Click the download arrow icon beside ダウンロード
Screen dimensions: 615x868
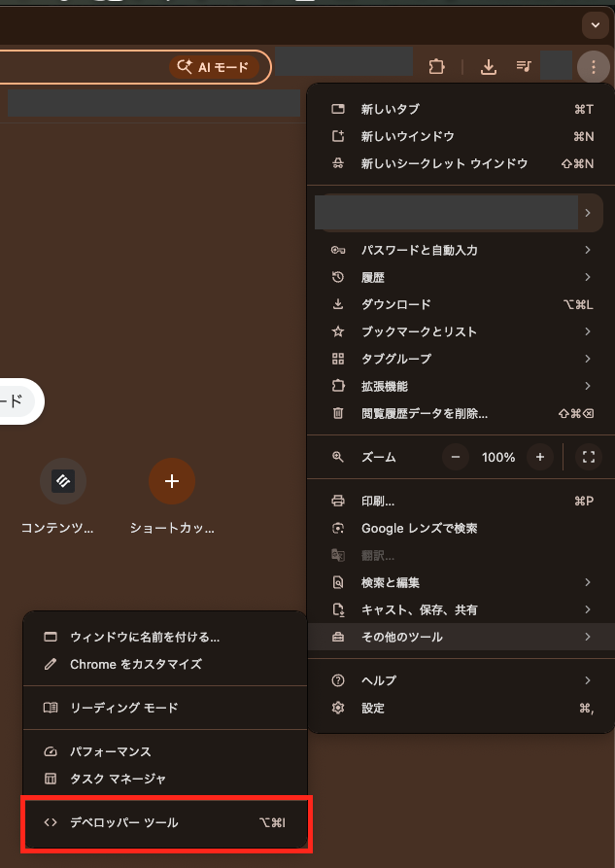338,304
